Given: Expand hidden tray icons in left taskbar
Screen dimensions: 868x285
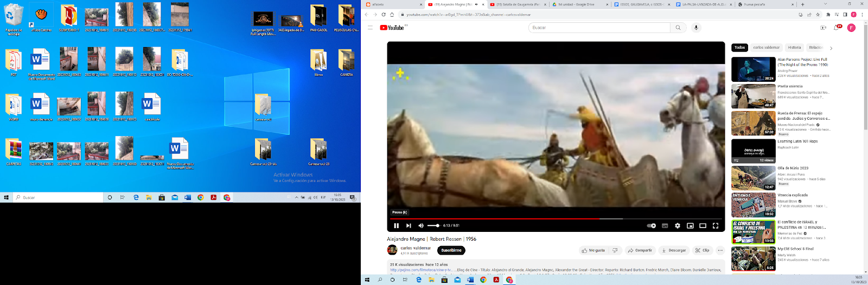Looking at the screenshot, I should click(296, 198).
